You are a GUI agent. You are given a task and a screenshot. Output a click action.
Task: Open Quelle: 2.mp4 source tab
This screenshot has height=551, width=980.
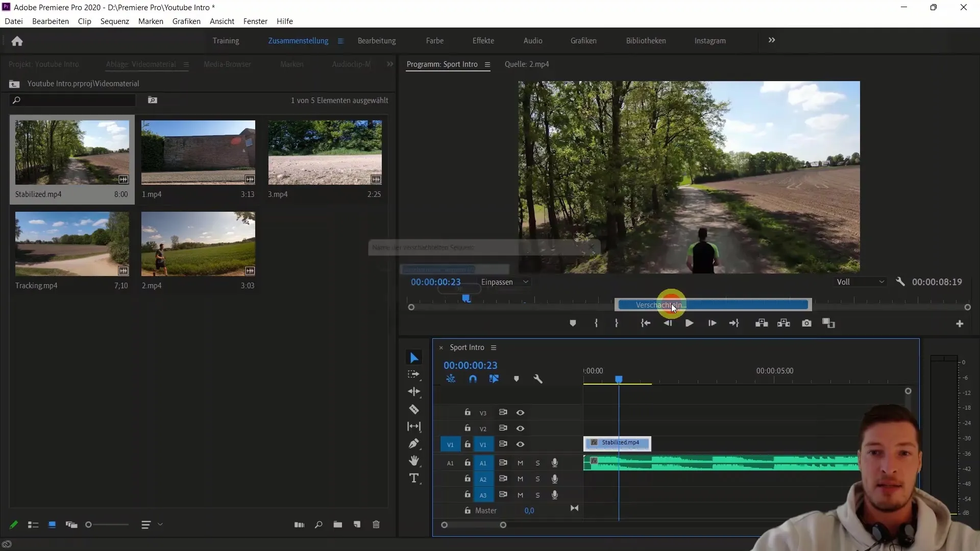(527, 64)
